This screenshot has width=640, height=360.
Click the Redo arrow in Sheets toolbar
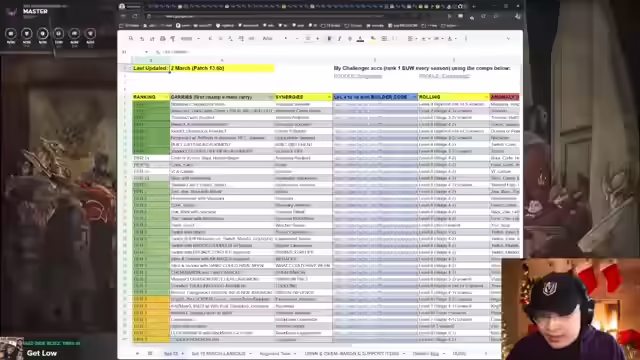pos(152,39)
